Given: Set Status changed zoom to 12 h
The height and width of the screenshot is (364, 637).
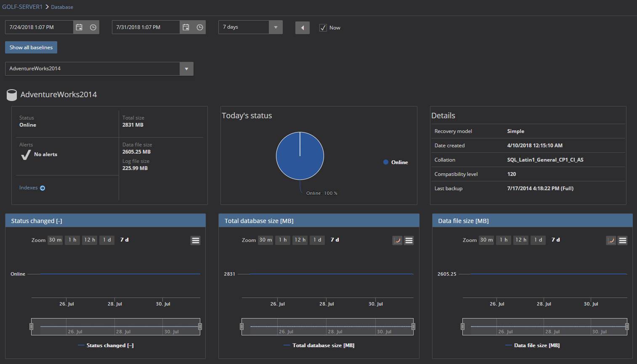Looking at the screenshot, I should [x=90, y=240].
